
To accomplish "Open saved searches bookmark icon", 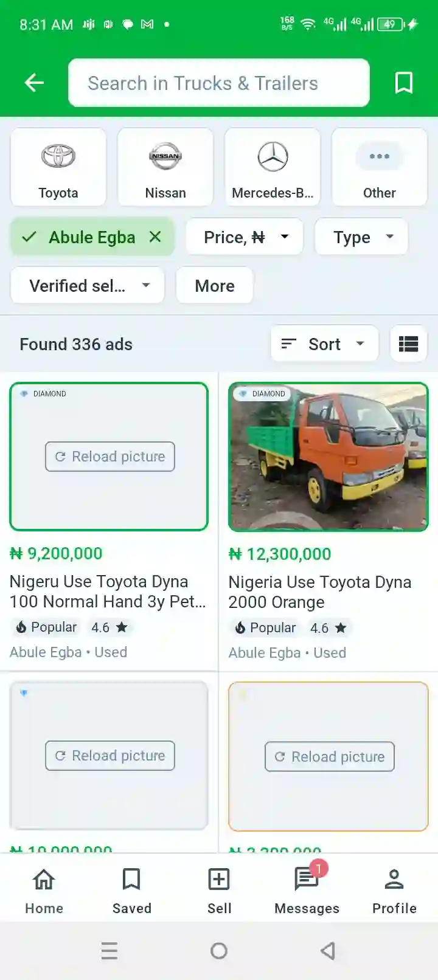I will click(404, 83).
